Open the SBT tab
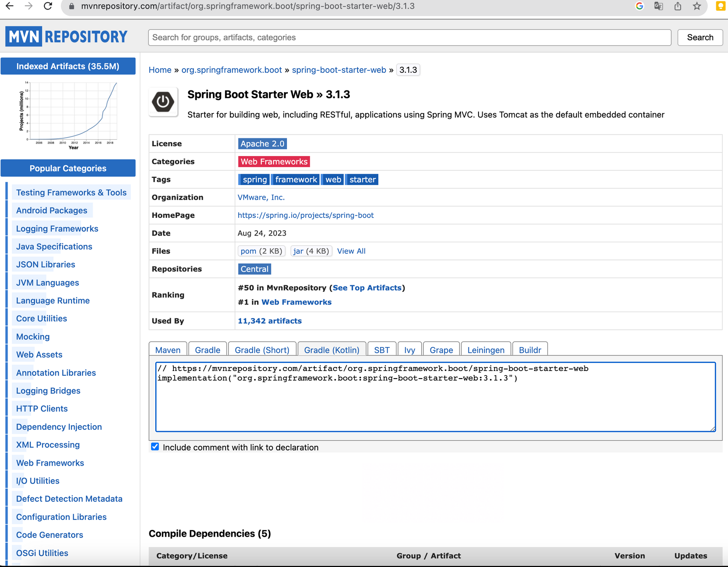The image size is (728, 567). pyautogui.click(x=382, y=350)
